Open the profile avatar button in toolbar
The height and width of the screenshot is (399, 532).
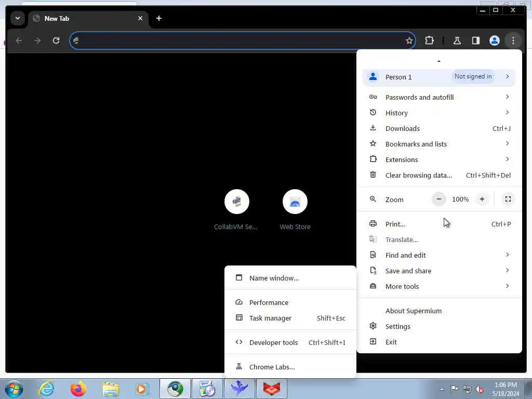click(x=495, y=41)
